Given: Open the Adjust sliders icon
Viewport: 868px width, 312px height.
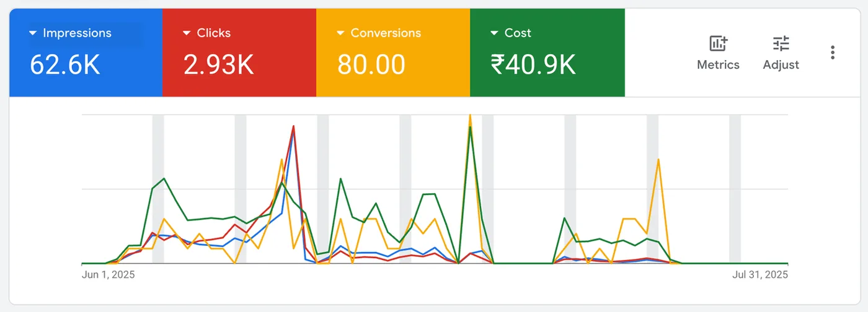Looking at the screenshot, I should (781, 43).
